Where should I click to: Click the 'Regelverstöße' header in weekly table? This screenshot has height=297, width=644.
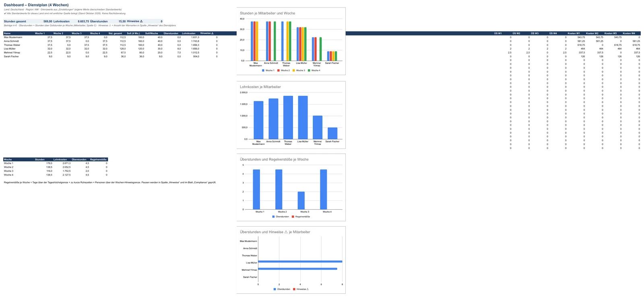pyautogui.click(x=99, y=160)
